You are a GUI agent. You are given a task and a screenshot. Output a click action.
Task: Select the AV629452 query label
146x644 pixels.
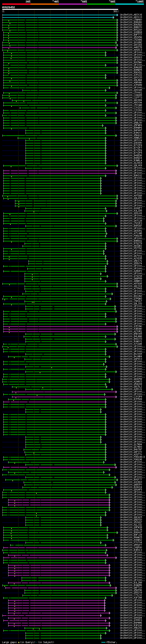(9, 8)
